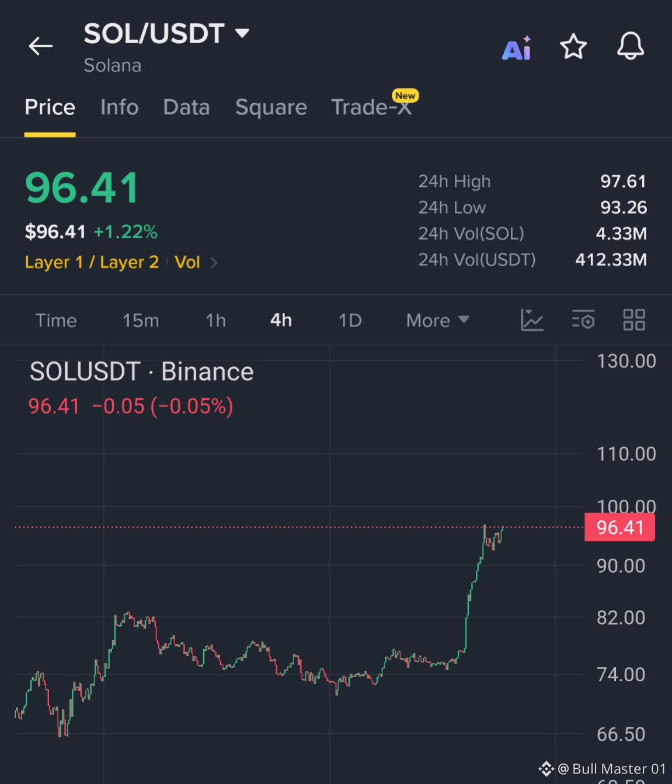Tap the Vol tag link
Screen dimensions: 672x784
point(187,263)
